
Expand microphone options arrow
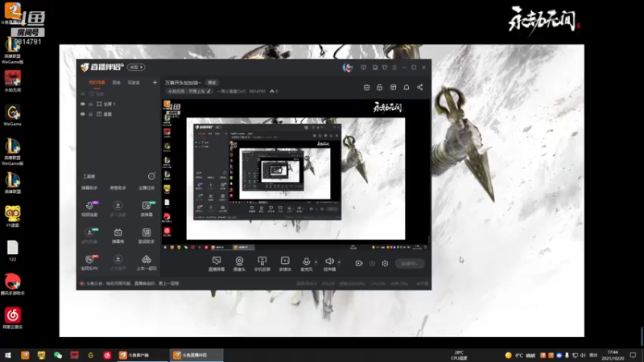(316, 262)
